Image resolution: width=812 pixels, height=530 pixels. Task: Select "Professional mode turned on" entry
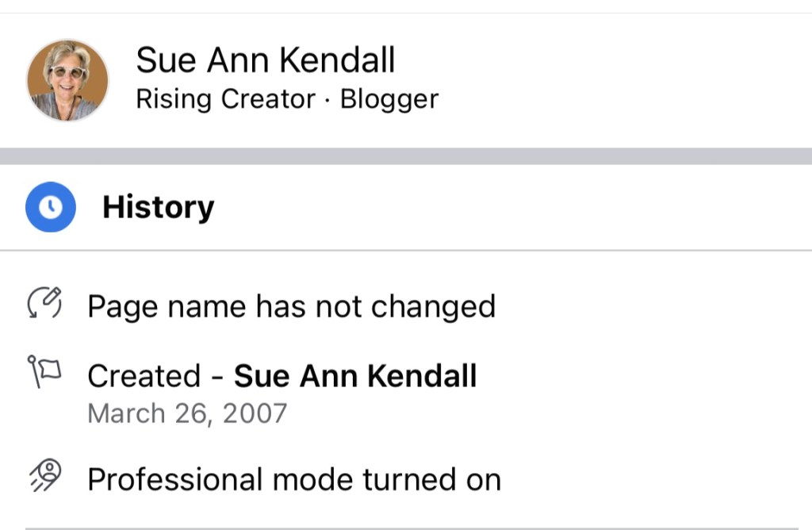(x=293, y=479)
